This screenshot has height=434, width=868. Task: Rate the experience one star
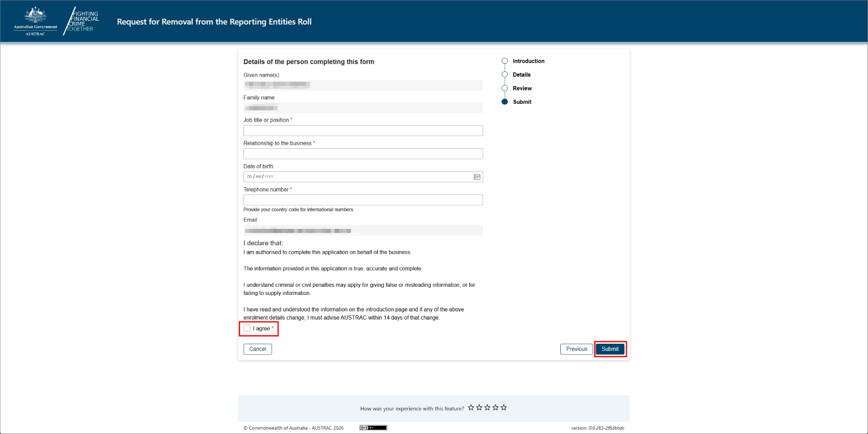click(x=471, y=407)
